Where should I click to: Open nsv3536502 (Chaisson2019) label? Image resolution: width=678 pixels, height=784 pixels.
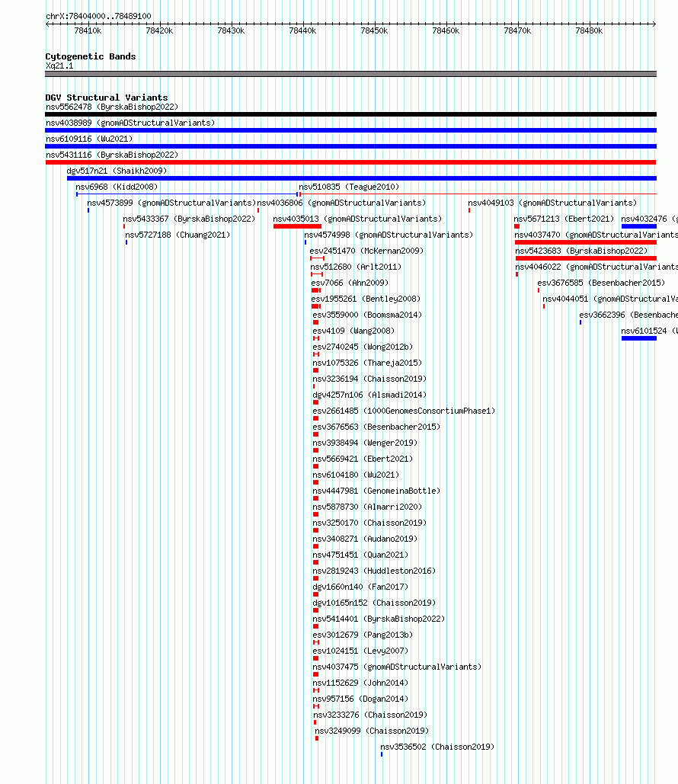437,747
